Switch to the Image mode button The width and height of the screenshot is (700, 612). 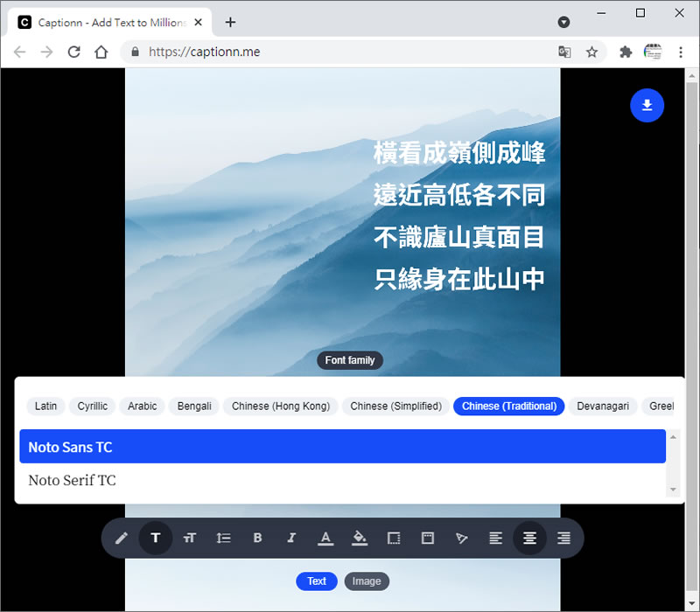click(367, 581)
